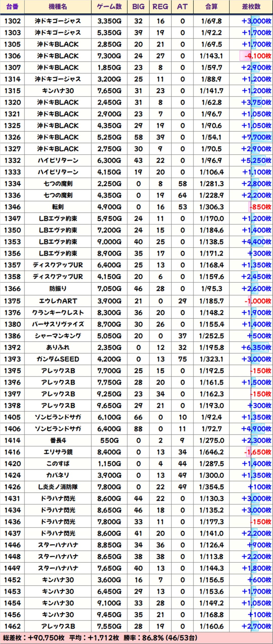The width and height of the screenshot is (273, 644).
Task: Select スターハナハナ in row 1448
Action: [x=58, y=556]
